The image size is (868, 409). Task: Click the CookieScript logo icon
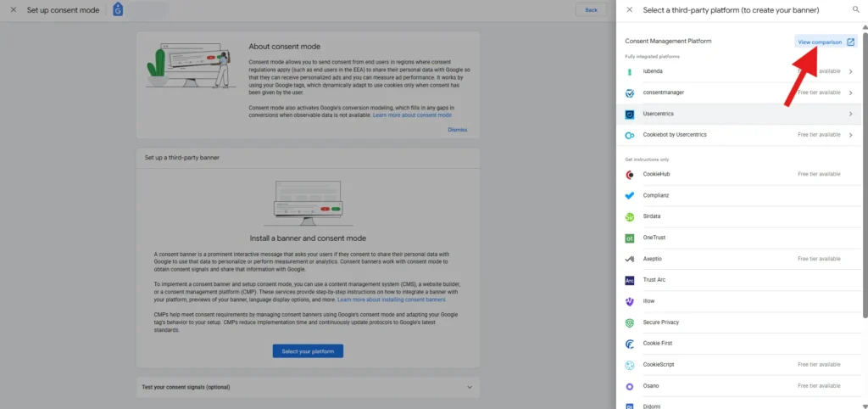coord(630,365)
